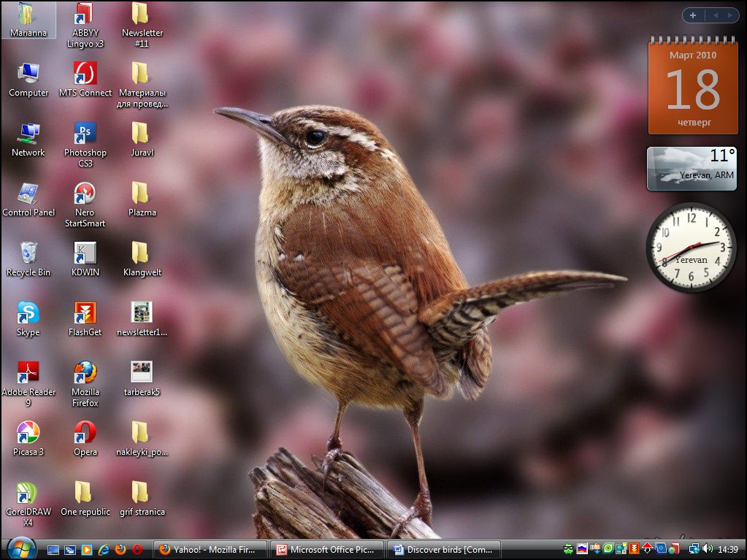
Task: Click the Yerevan weather gadget
Action: click(691, 168)
